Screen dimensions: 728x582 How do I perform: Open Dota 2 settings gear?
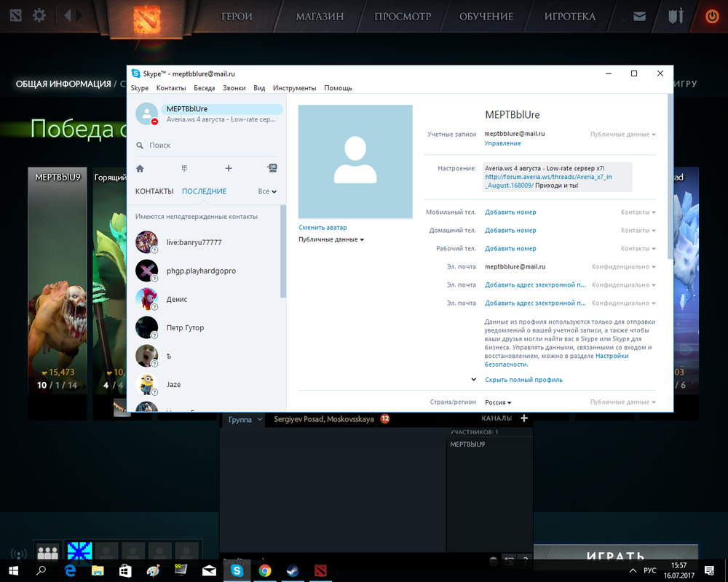[x=39, y=15]
